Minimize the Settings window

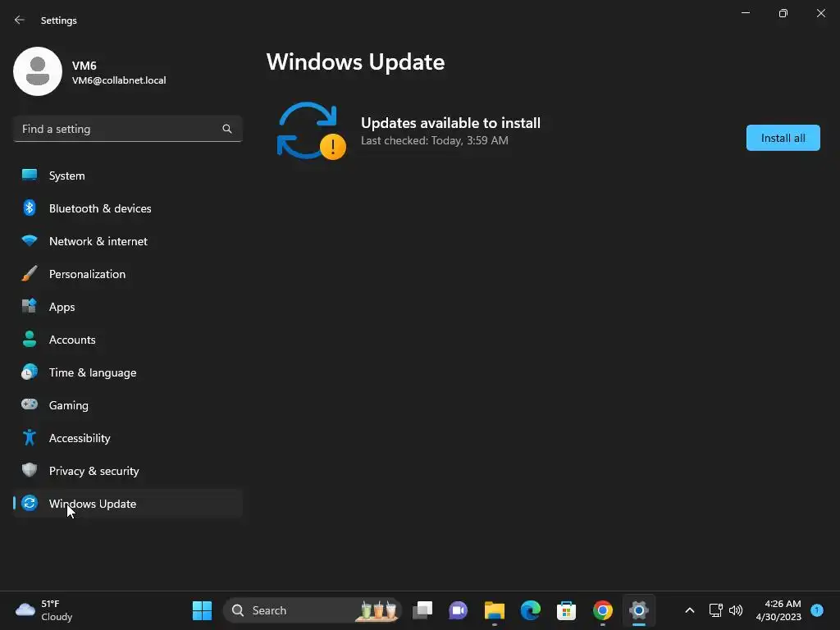pyautogui.click(x=746, y=13)
